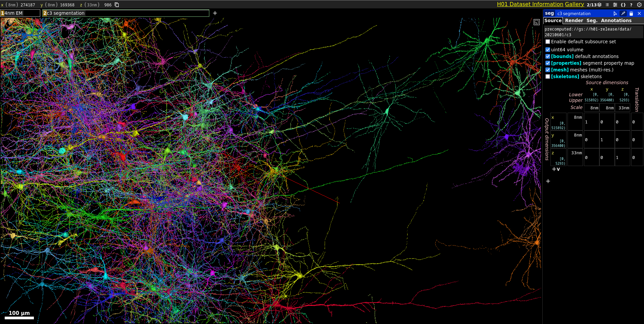644x324 pixels.
Task: Switch to the Source tab
Action: (553, 20)
